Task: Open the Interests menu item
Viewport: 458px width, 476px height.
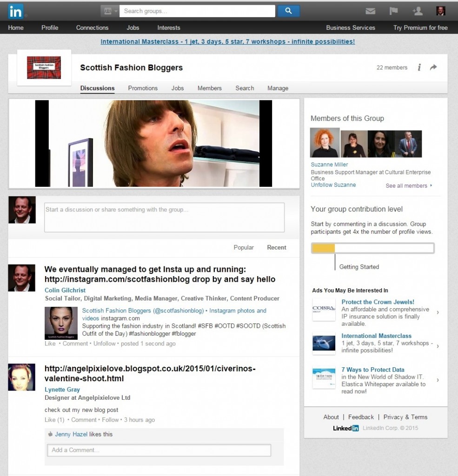Action: 169,27
